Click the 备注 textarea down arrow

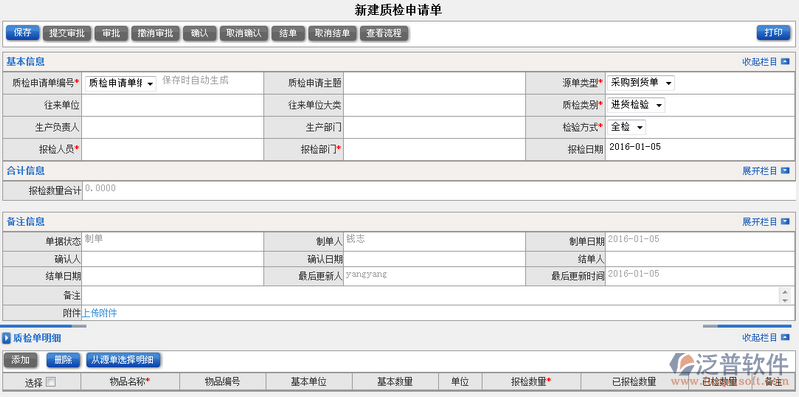785,300
